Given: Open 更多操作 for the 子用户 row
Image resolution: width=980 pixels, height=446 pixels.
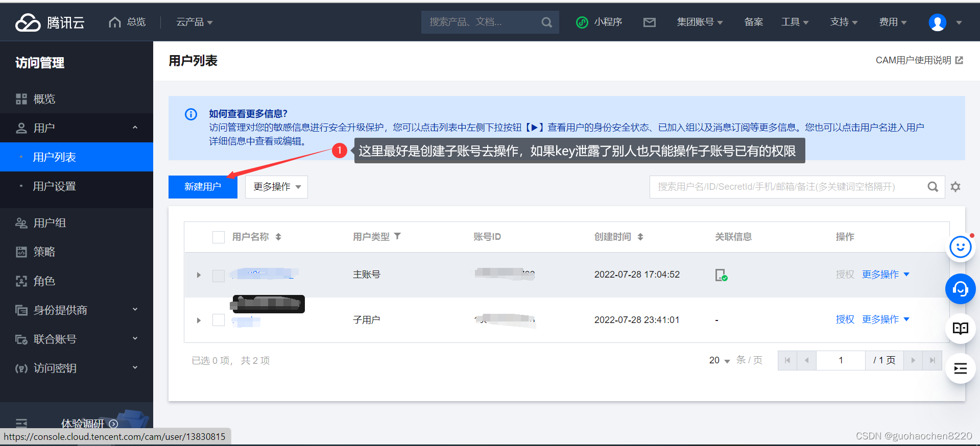Looking at the screenshot, I should point(886,319).
